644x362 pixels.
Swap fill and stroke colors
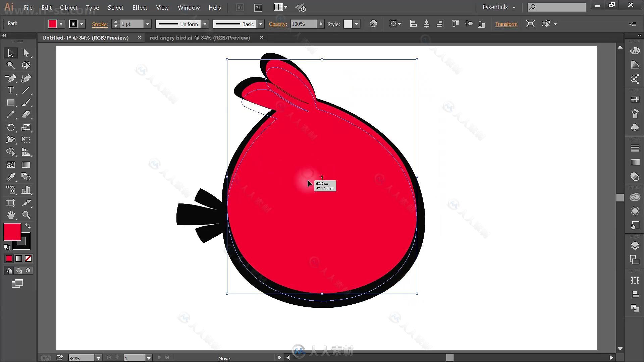(x=28, y=226)
